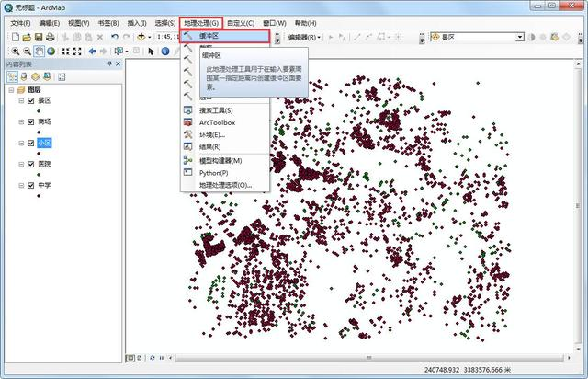List by visibility in table of contents
This screenshot has width=588, height=379.
pos(35,77)
